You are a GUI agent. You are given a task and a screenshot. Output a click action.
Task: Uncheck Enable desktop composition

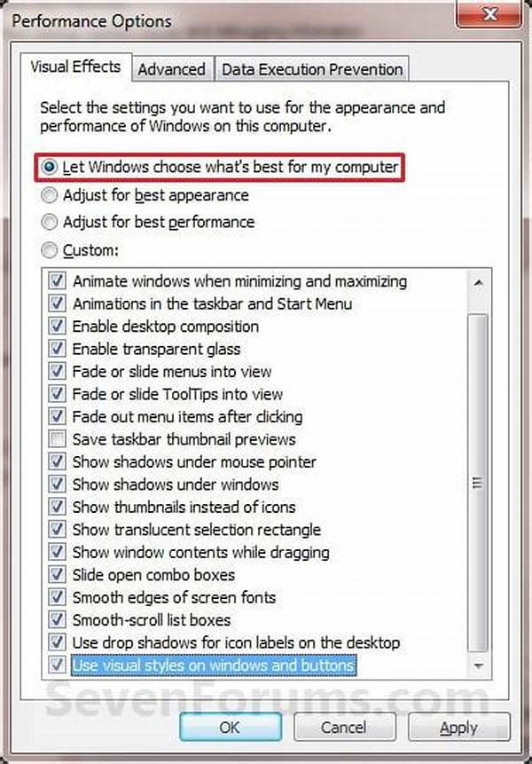coord(58,327)
